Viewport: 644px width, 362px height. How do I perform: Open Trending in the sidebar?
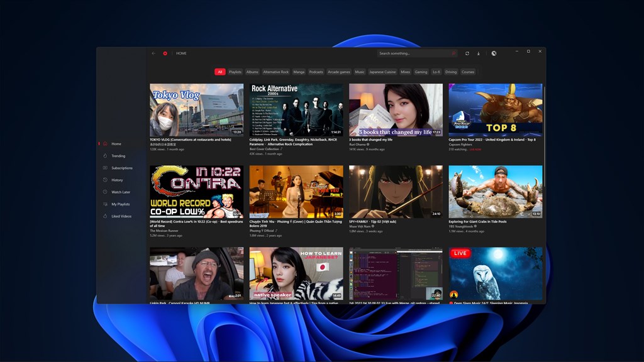121,156
